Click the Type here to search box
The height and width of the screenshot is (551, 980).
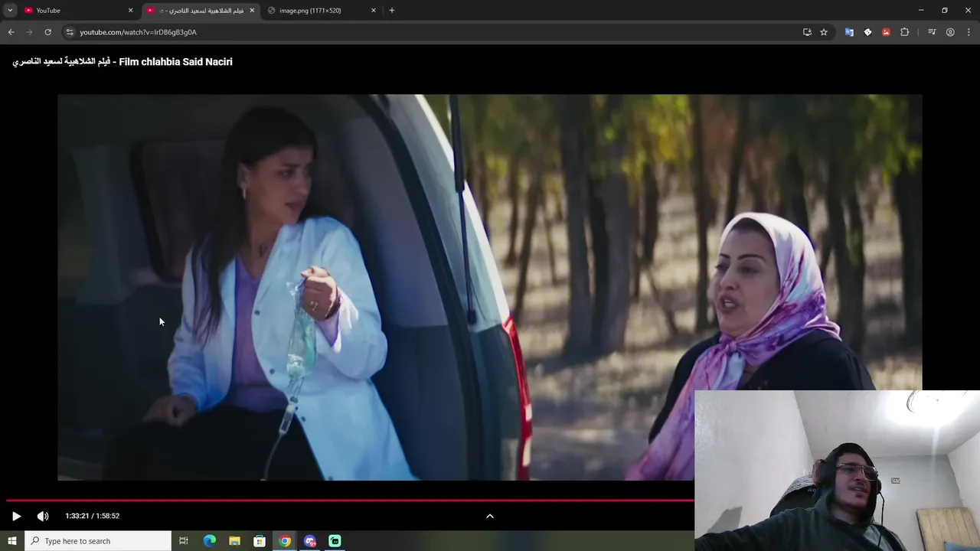tap(97, 541)
